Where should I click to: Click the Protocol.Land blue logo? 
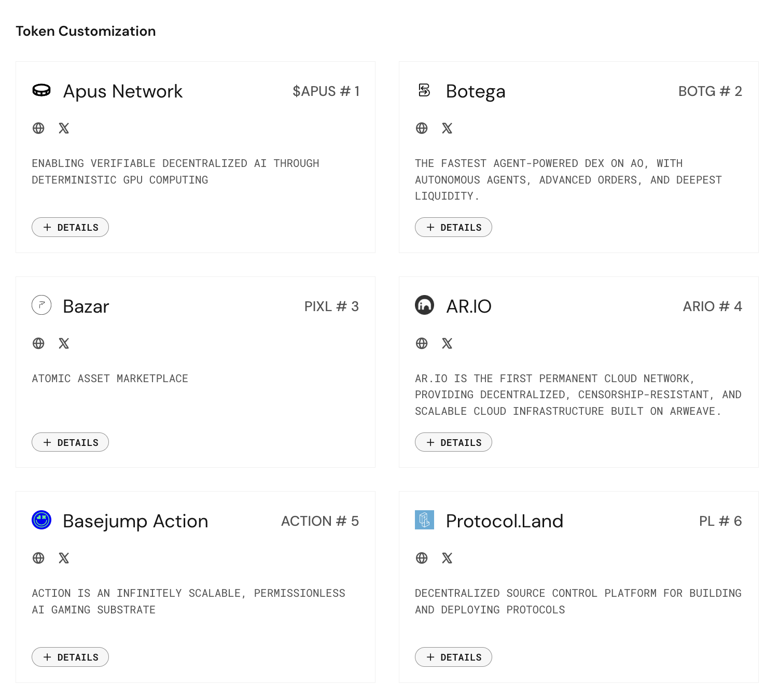pos(424,520)
